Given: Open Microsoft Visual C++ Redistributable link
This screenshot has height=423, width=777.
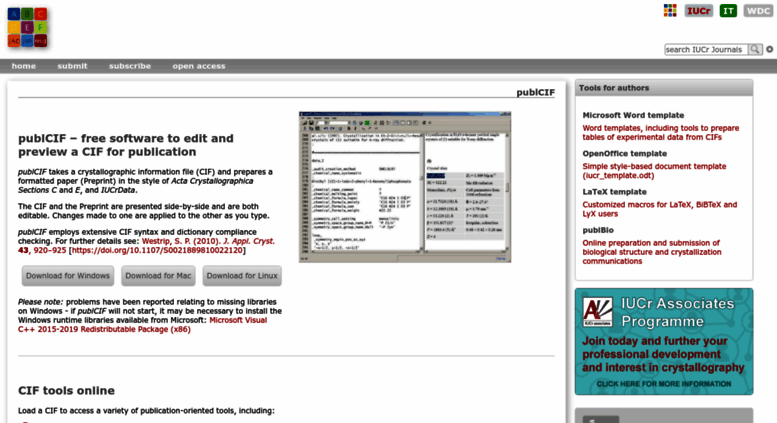Looking at the screenshot, I should tap(142, 324).
